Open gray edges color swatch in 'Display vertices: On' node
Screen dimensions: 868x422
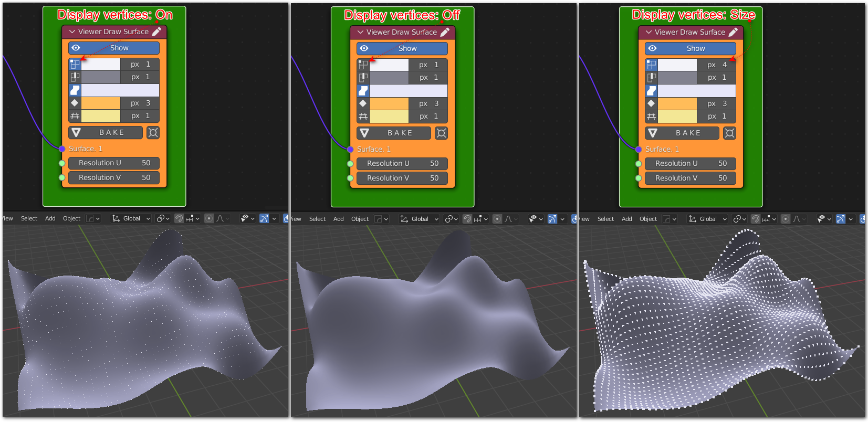pos(101,77)
